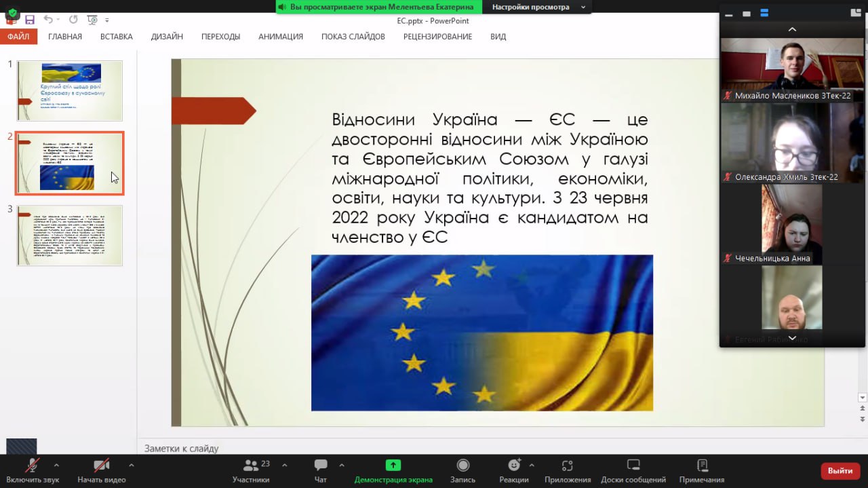Open the ФАЙЛ tab
This screenshot has height=488, width=868.
pos(18,37)
